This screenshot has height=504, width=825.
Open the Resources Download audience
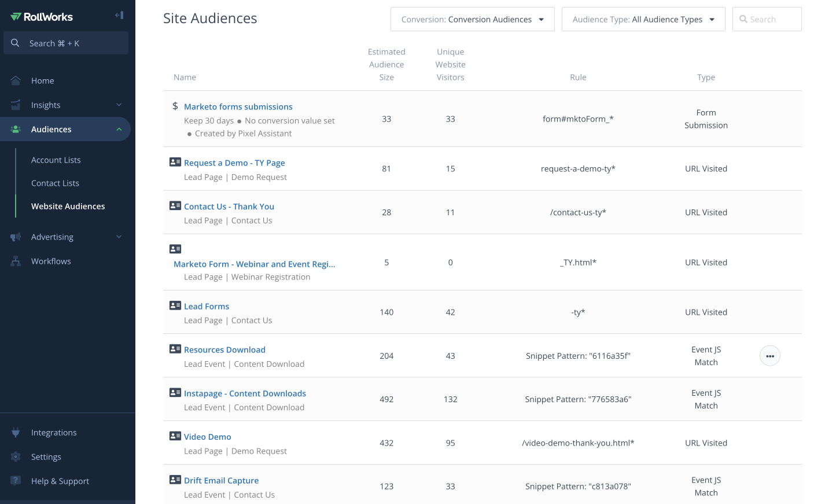224,350
